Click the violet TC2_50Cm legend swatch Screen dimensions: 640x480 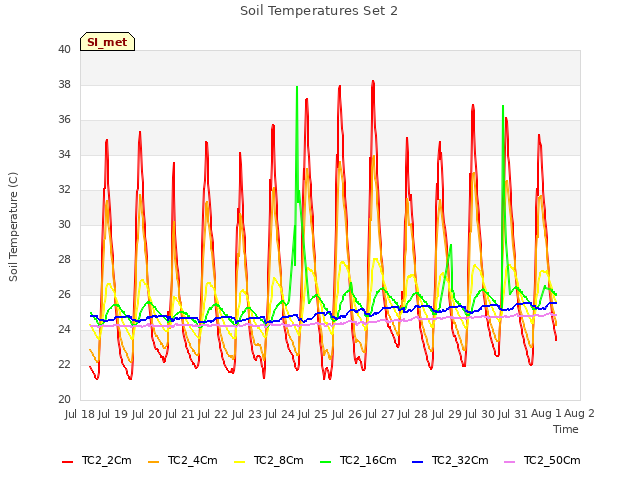click(509, 462)
